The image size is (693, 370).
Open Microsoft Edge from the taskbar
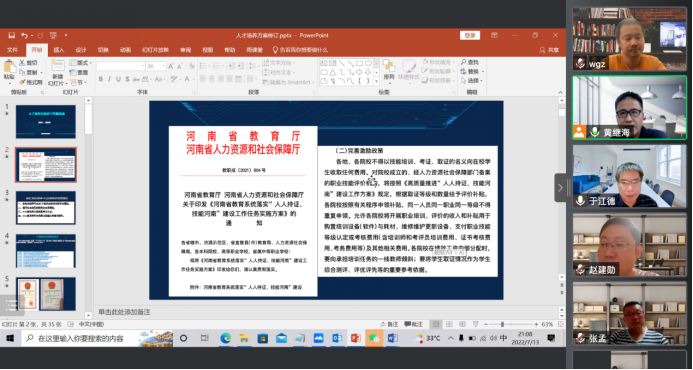[x=225, y=339]
